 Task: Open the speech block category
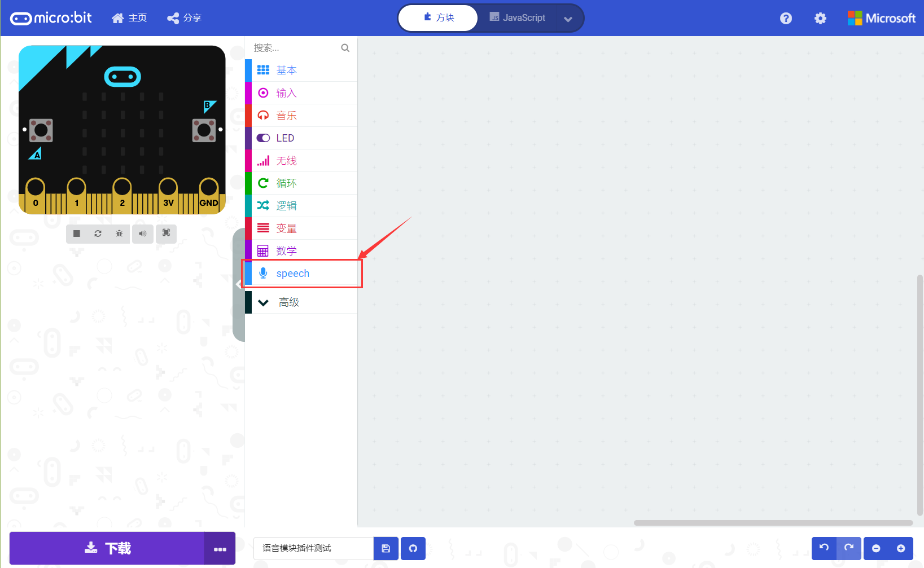[x=293, y=273]
